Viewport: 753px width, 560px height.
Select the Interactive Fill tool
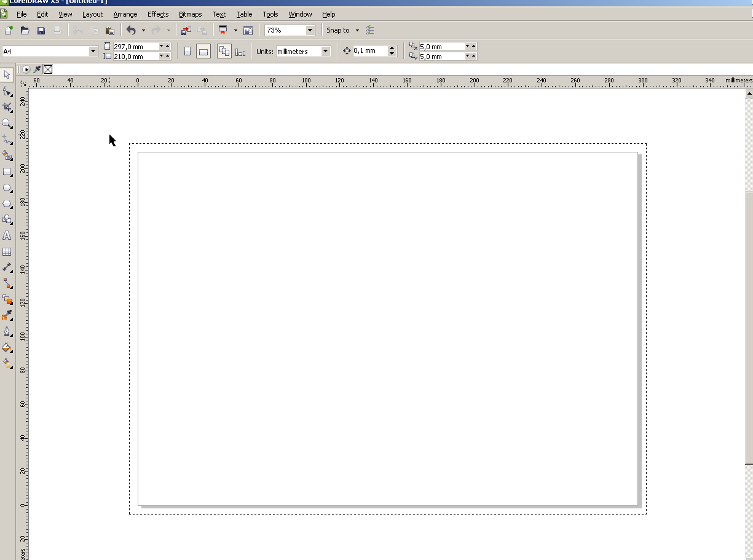(x=7, y=363)
